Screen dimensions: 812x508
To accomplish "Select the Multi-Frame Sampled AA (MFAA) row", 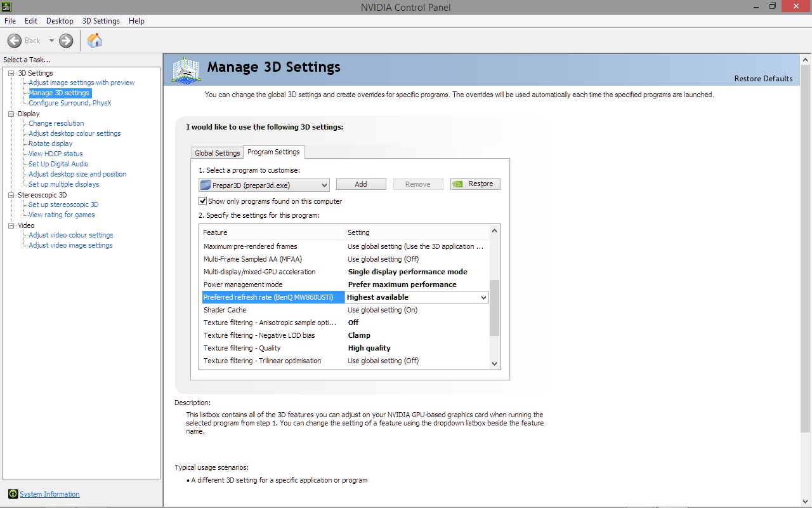I will 344,259.
